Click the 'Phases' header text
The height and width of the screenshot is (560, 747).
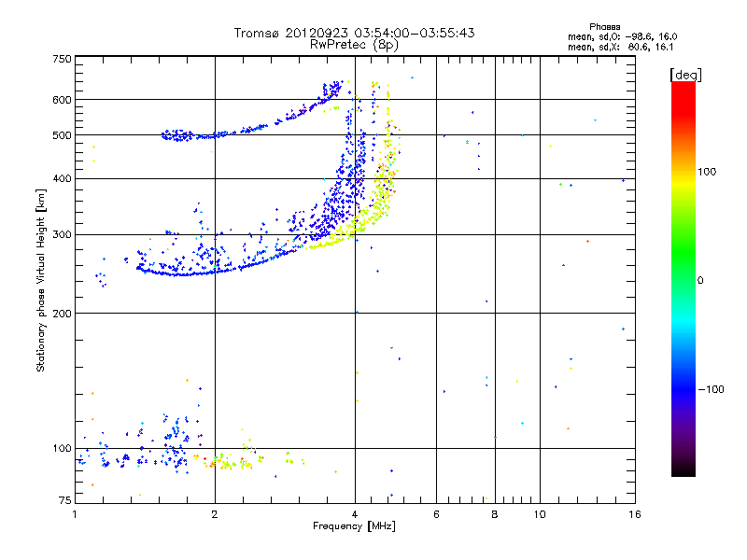604,27
